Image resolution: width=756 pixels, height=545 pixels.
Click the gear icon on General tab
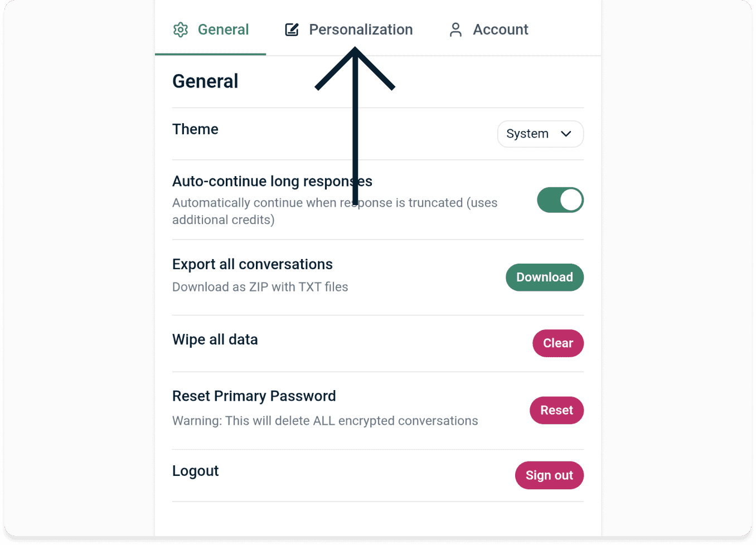coord(181,30)
